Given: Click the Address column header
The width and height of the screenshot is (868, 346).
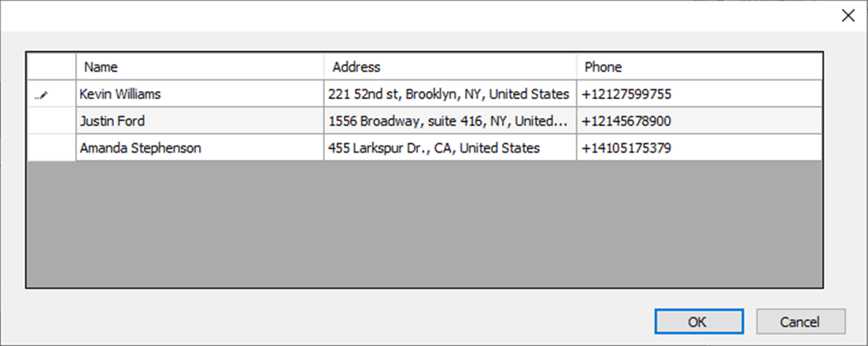Looking at the screenshot, I should 450,67.
